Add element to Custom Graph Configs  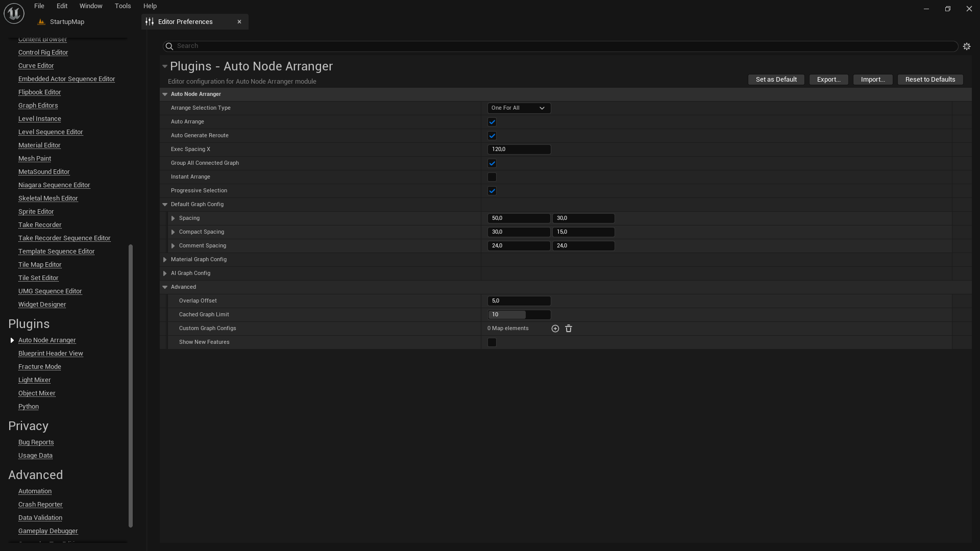point(555,329)
